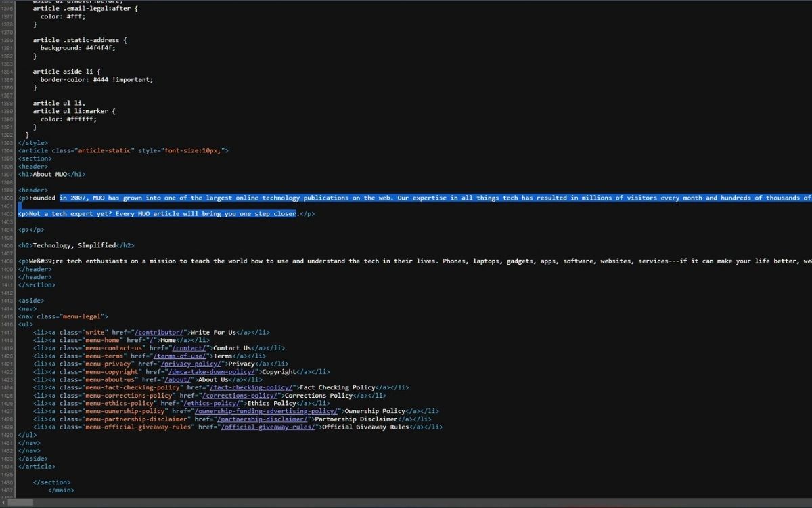Follow the /partnership-disclaimer/ link

pyautogui.click(x=262, y=419)
